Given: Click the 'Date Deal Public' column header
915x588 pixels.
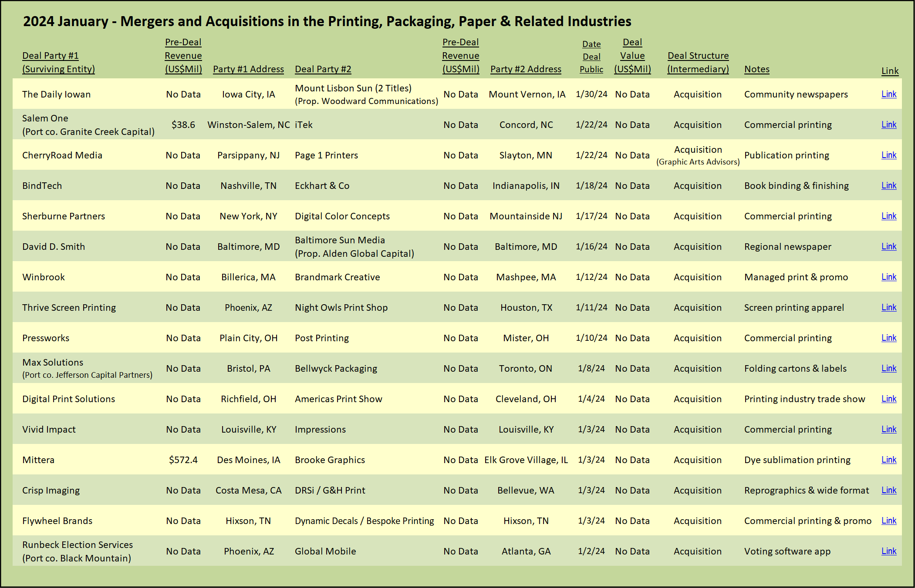Looking at the screenshot, I should pos(591,57).
